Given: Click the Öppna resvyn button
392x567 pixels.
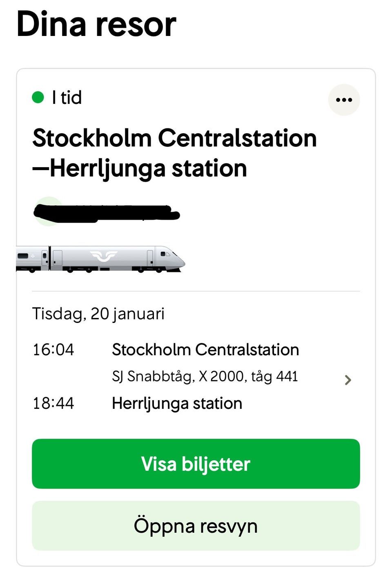Looking at the screenshot, I should coord(196,526).
